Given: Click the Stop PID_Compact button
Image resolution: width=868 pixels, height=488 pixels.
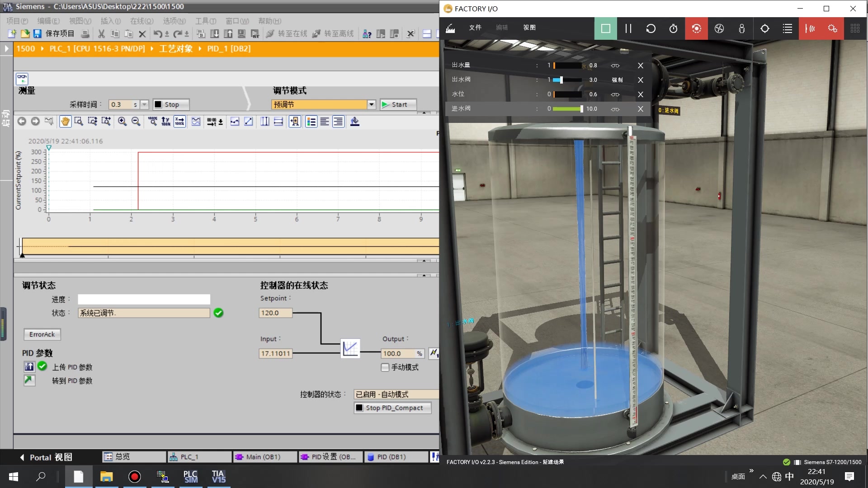Looking at the screenshot, I should [392, 408].
